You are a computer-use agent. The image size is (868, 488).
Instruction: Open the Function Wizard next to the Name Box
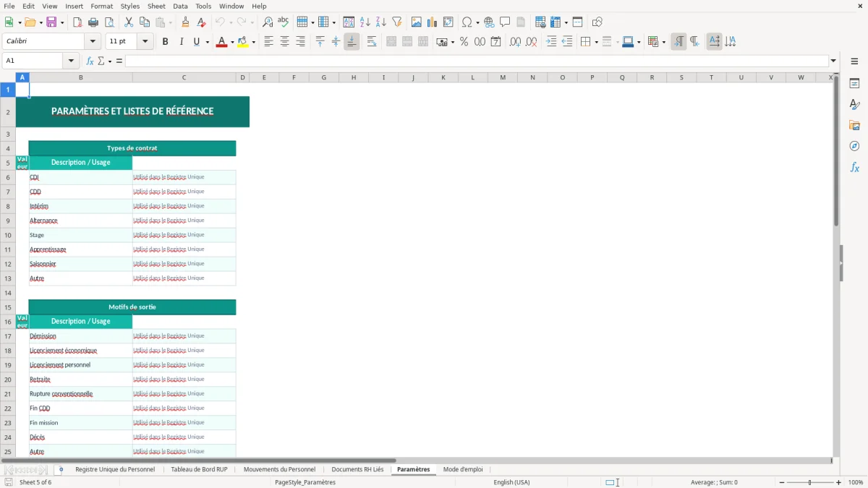(x=90, y=61)
